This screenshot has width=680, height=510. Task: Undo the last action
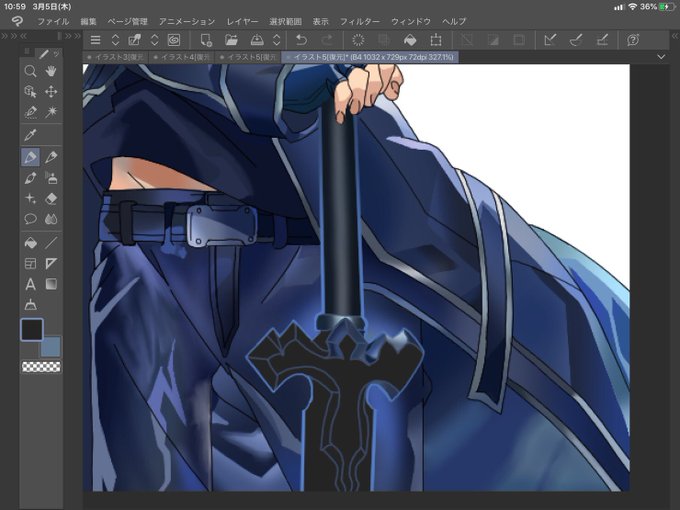(301, 40)
